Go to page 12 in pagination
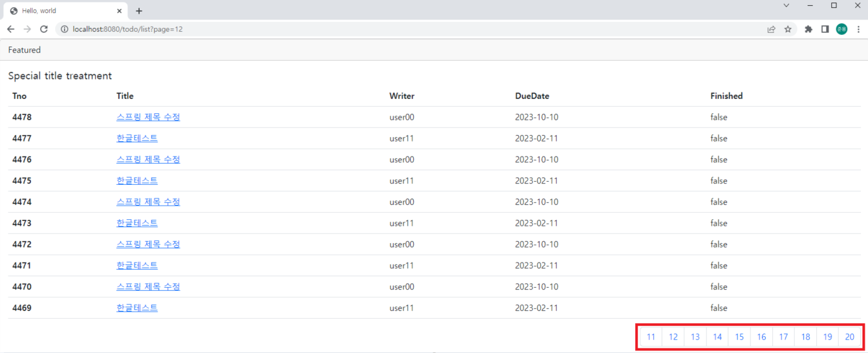Screen dimensions: 868x353 pyautogui.click(x=673, y=337)
